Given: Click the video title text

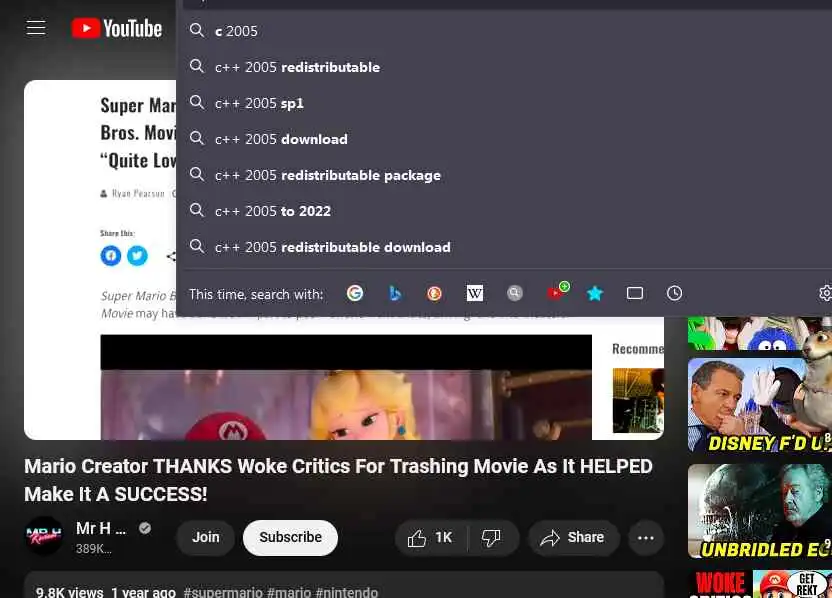Looking at the screenshot, I should (x=339, y=480).
